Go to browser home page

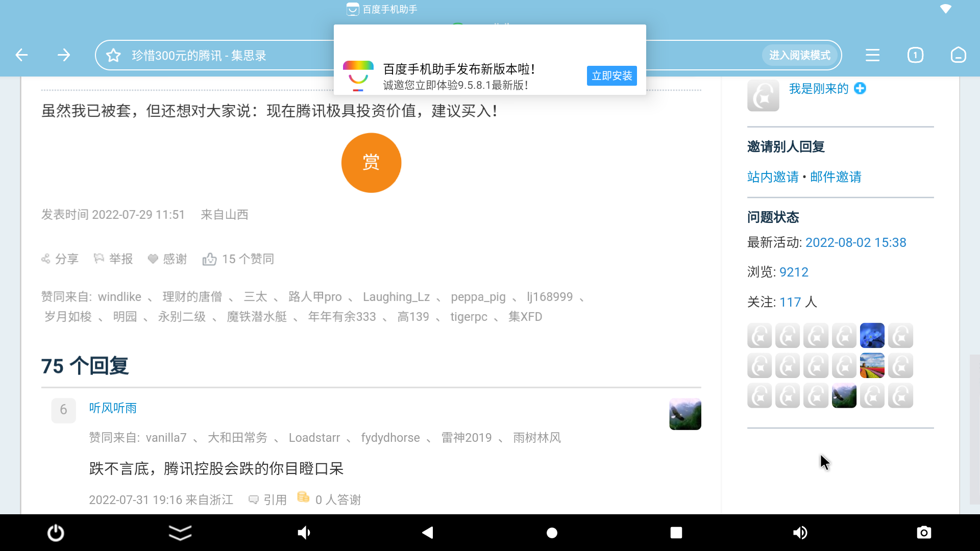(x=958, y=55)
